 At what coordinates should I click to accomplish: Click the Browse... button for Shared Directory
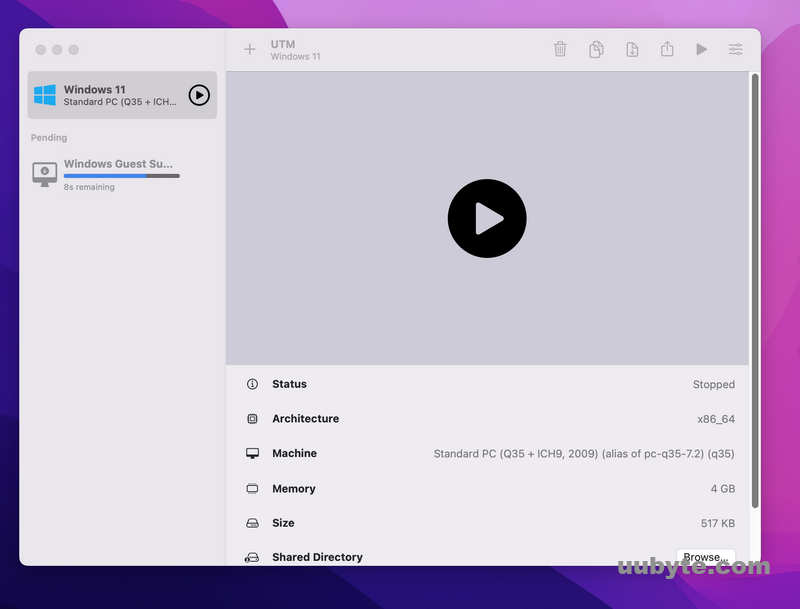coord(706,557)
